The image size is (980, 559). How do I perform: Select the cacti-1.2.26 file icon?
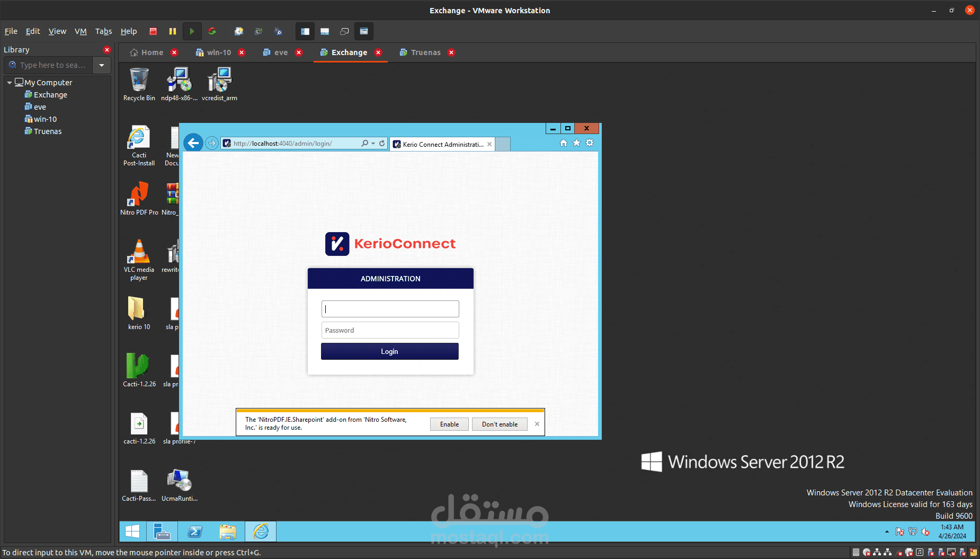139,428
